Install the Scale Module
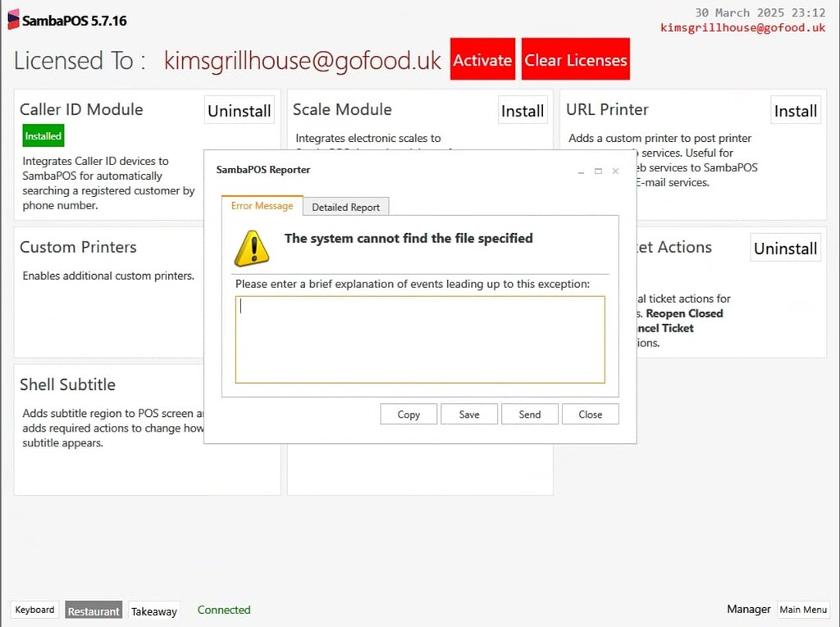This screenshot has width=840, height=627. [523, 110]
